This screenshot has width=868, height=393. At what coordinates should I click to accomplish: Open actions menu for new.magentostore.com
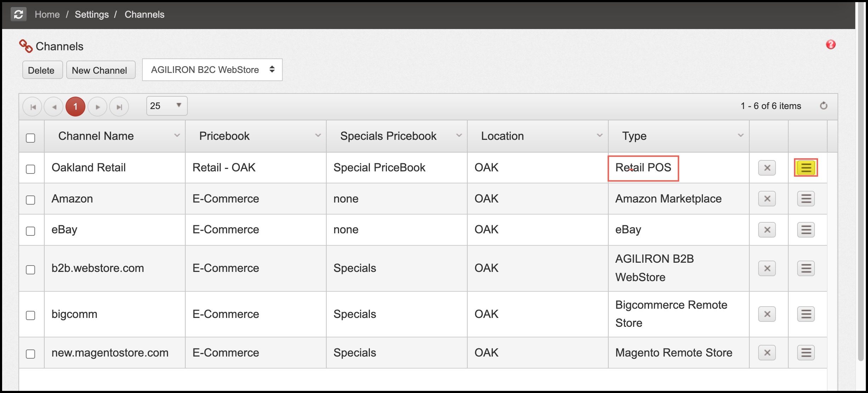click(806, 353)
